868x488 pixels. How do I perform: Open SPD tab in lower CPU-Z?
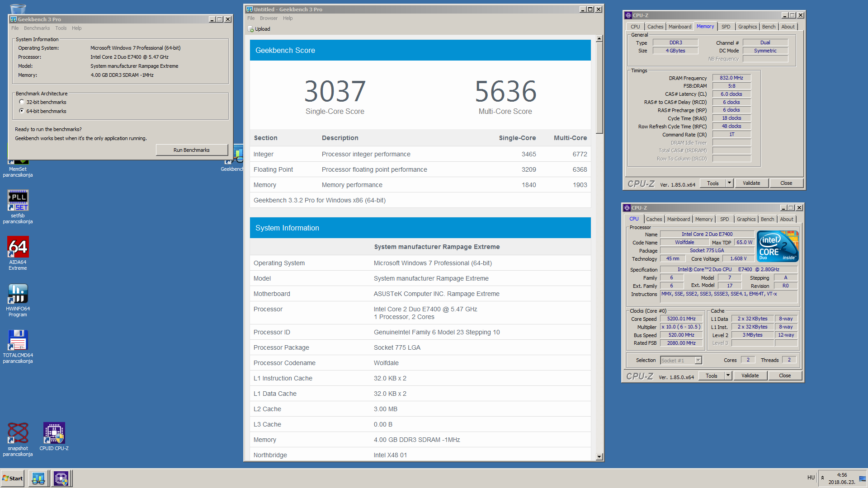point(724,219)
